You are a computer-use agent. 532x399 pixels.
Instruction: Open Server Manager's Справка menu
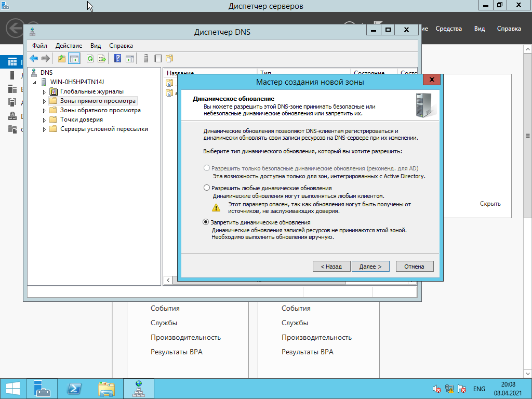[x=509, y=29]
